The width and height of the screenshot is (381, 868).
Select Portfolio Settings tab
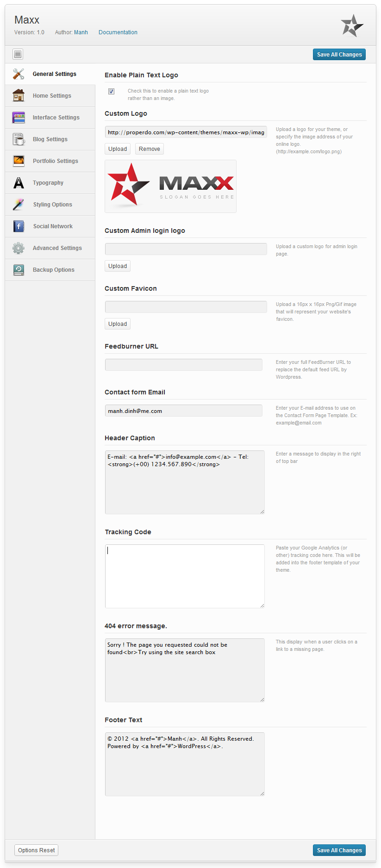(50, 161)
